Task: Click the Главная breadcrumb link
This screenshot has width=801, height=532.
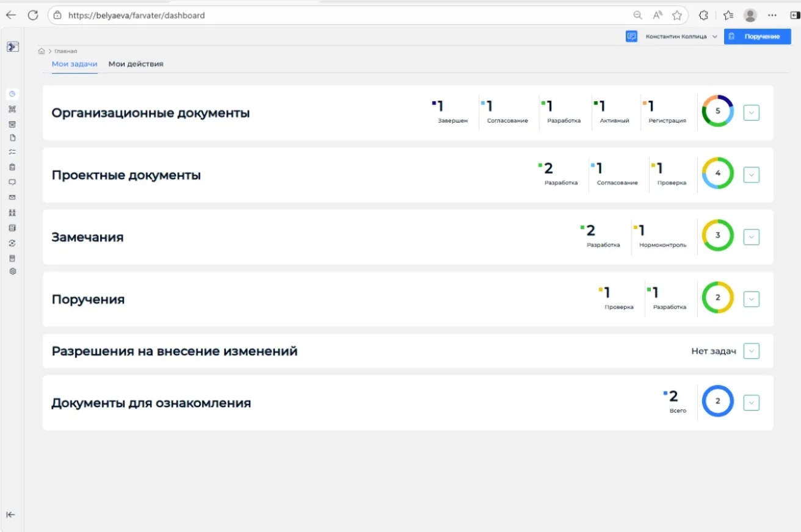Action: point(67,51)
